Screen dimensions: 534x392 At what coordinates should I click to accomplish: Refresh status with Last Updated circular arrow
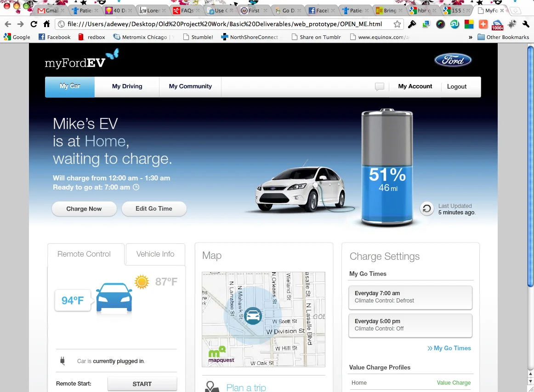[427, 208]
